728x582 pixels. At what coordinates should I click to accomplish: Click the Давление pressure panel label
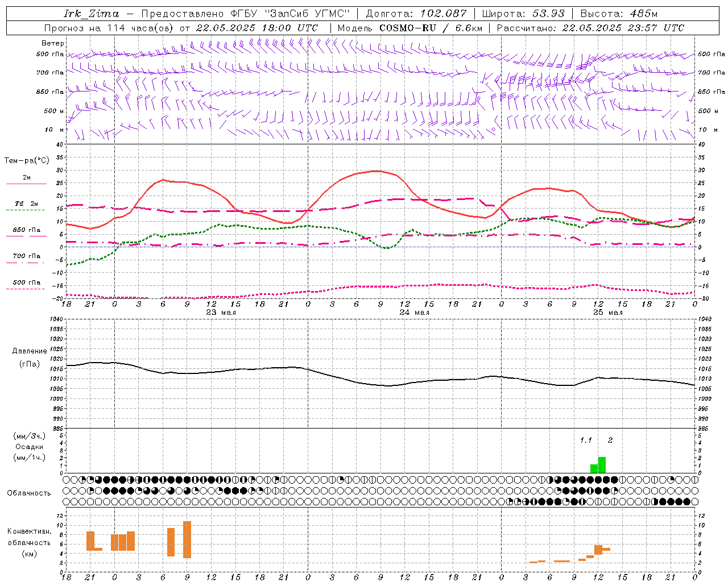pos(30,351)
